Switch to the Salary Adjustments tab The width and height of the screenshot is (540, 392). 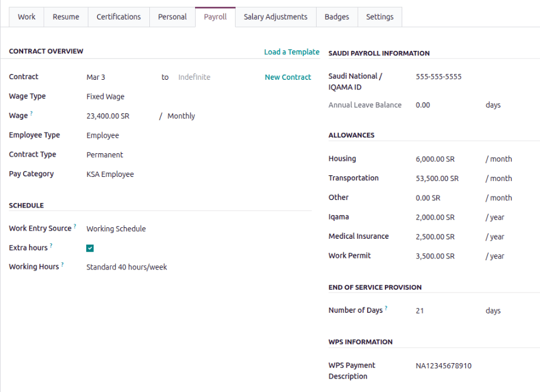click(275, 17)
